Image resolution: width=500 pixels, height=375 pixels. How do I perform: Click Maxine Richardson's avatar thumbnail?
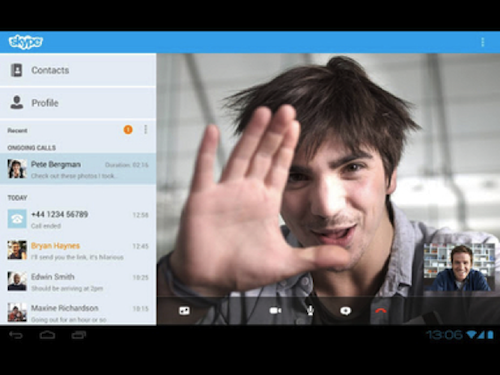pos(17,312)
